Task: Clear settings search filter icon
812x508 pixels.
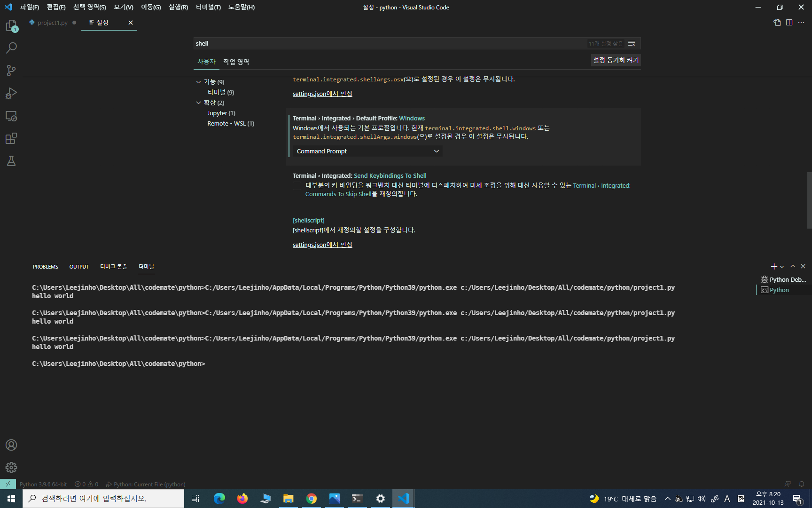Action: click(632, 43)
